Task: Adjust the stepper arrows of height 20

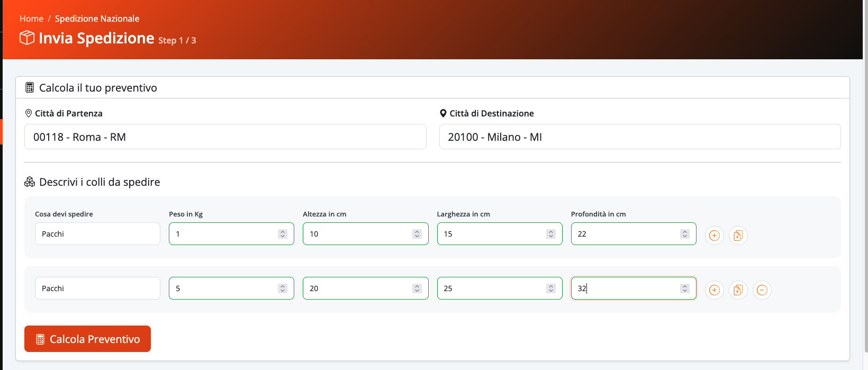Action: (x=417, y=288)
